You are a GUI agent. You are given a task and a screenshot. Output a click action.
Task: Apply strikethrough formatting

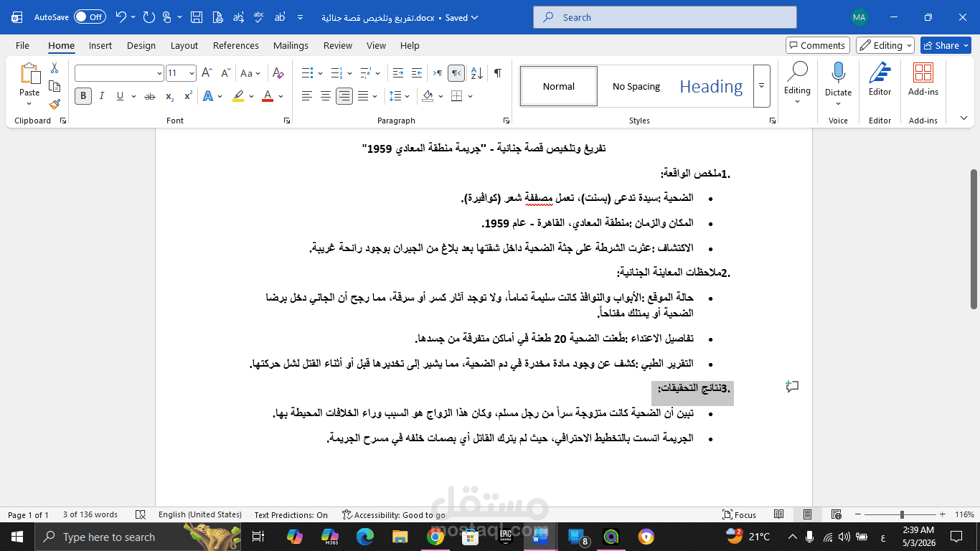click(x=150, y=96)
